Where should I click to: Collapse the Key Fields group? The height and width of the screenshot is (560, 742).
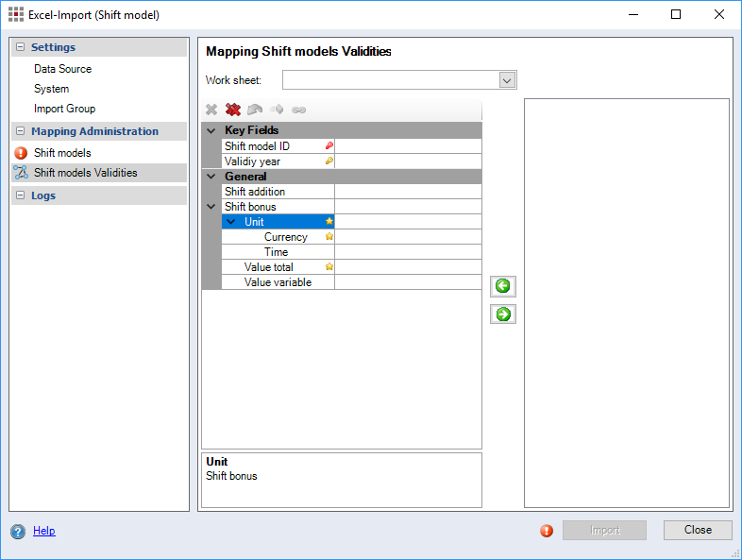coord(211,130)
